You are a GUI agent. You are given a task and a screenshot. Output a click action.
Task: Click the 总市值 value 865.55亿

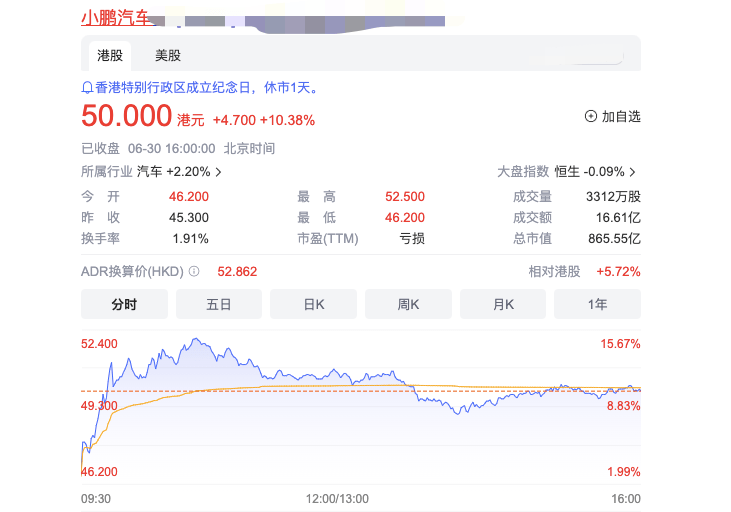point(614,239)
